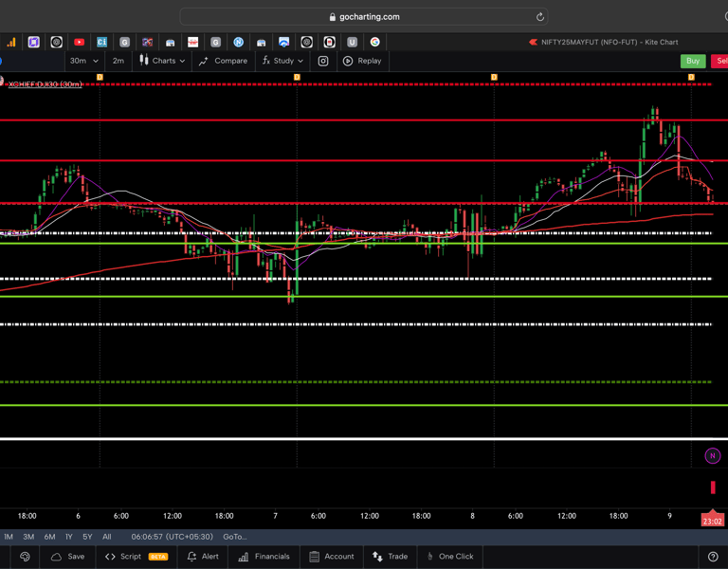
Task: Open the Script editor code icon
Action: click(x=110, y=557)
